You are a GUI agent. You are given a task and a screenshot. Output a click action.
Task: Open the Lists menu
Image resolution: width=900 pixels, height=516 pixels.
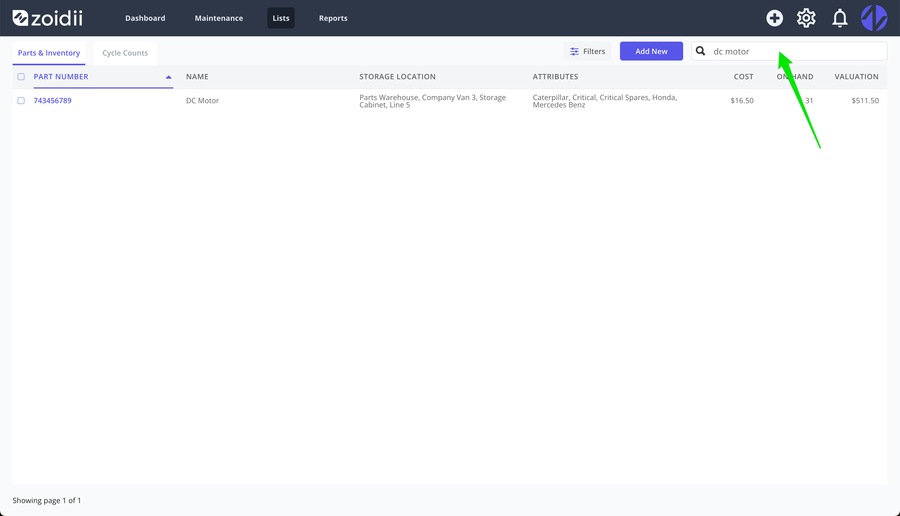(281, 18)
